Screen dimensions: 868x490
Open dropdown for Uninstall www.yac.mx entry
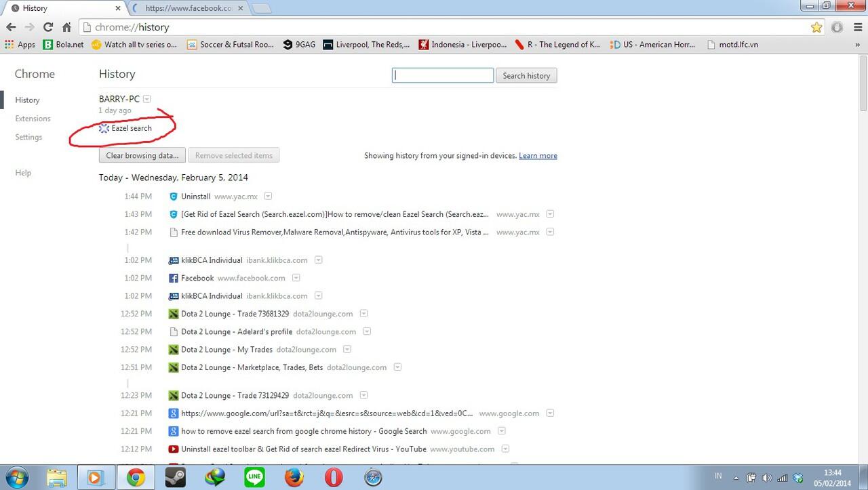tap(268, 196)
